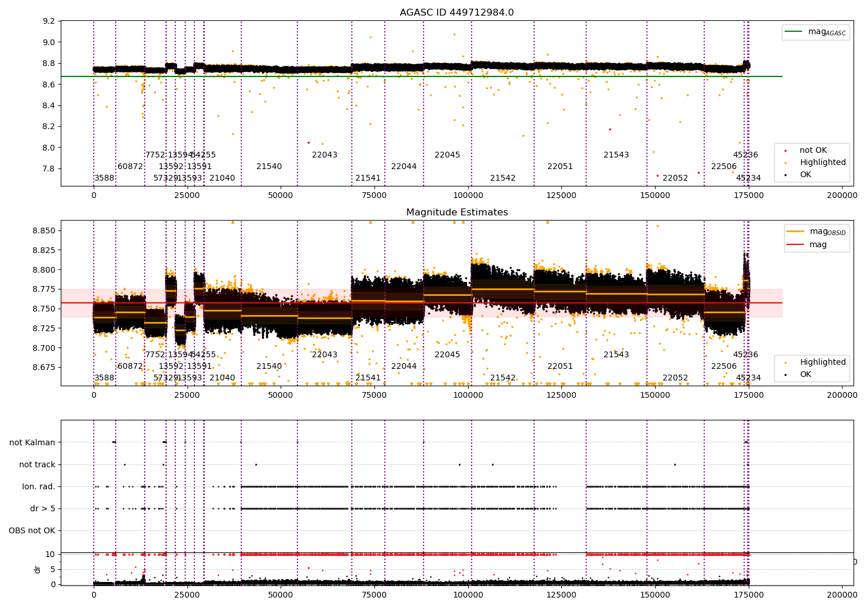868x608 pixels.
Task: Click obsid label 22045 in the top plot
Action: tap(447, 155)
